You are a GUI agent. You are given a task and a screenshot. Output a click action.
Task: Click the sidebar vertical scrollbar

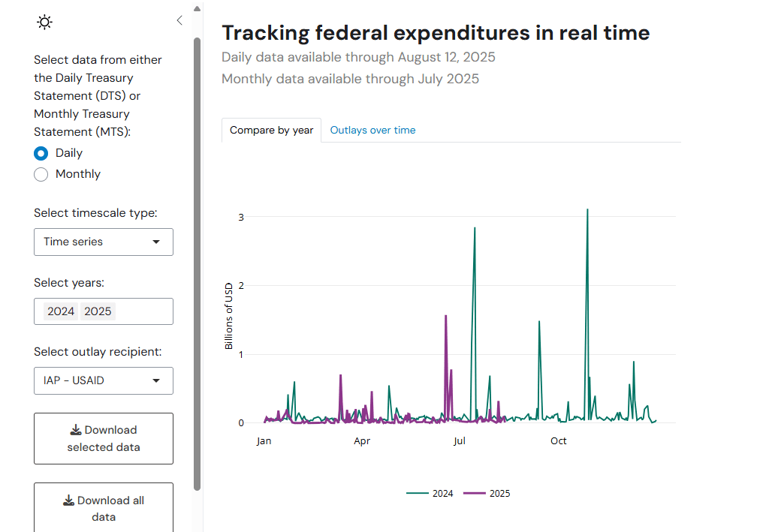click(x=197, y=263)
